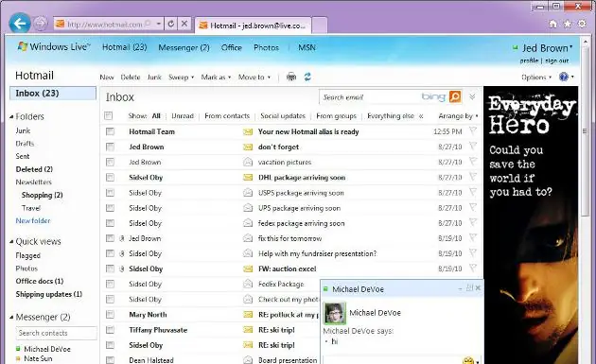Click the New message button
The height and width of the screenshot is (364, 596).
pyautogui.click(x=107, y=78)
